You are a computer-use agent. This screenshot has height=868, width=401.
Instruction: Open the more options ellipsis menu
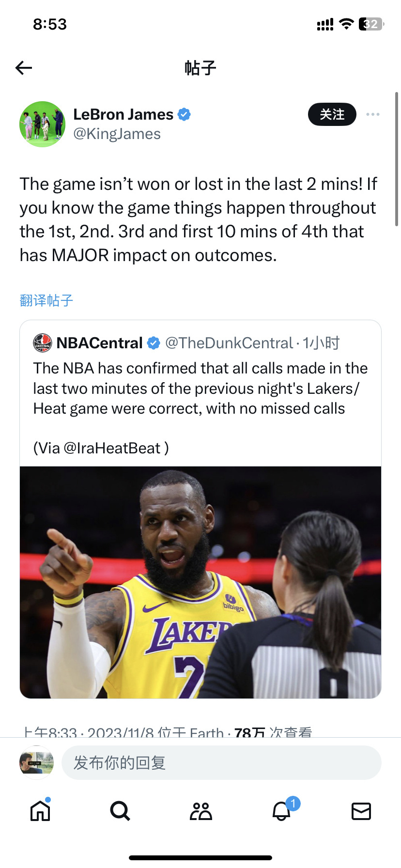coord(372,114)
